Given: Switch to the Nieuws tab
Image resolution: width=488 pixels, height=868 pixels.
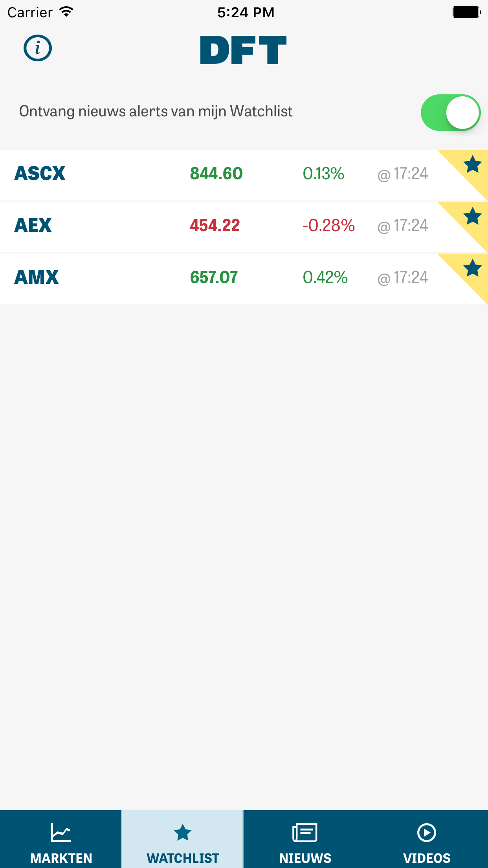Looking at the screenshot, I should (305, 840).
